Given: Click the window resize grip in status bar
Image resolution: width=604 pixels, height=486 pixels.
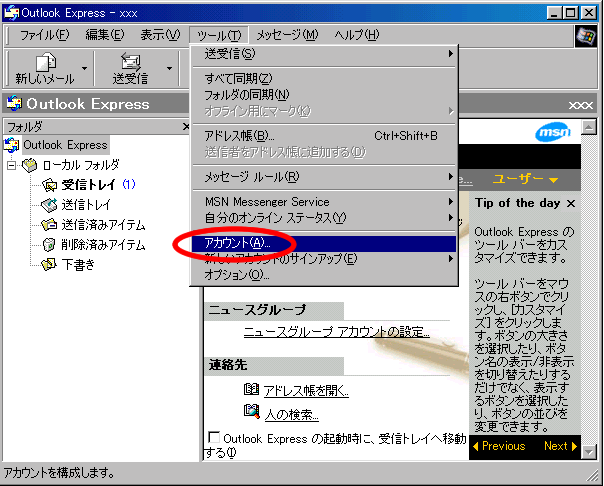Looking at the screenshot, I should pyautogui.click(x=592, y=476).
